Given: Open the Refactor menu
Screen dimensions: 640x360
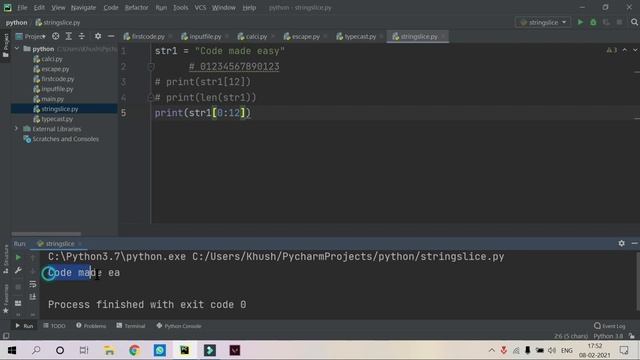Looking at the screenshot, I should tap(137, 7).
